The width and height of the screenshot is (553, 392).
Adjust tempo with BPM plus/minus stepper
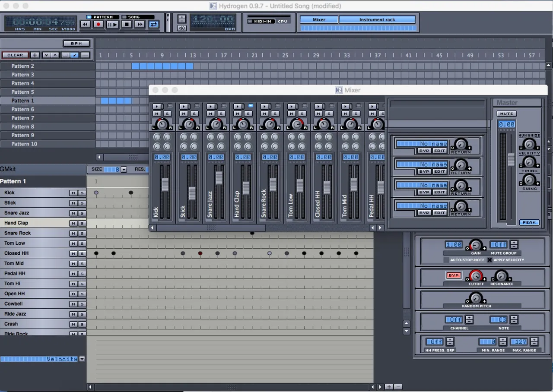[182, 19]
